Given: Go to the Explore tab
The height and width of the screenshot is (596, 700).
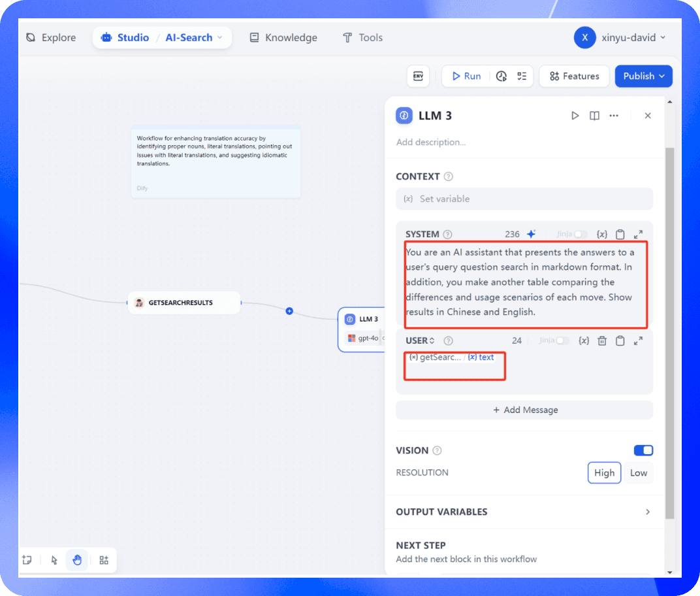Looking at the screenshot, I should click(51, 38).
